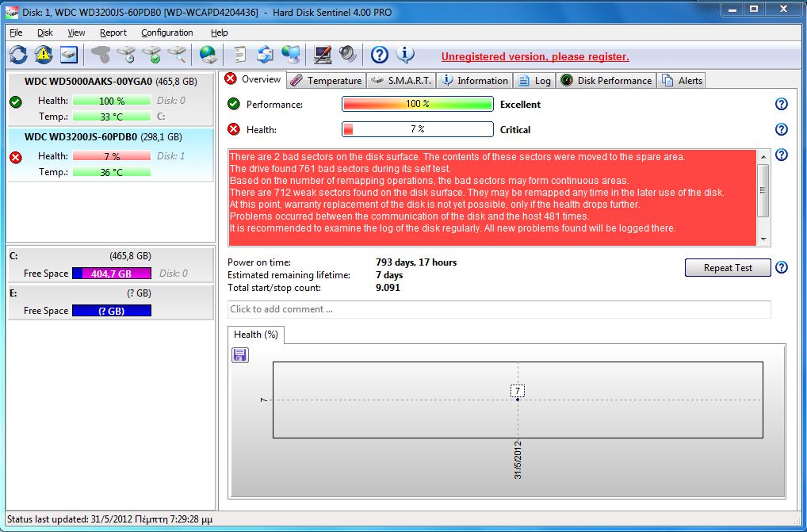Click the refresh disk status toolbar icon

(18, 55)
